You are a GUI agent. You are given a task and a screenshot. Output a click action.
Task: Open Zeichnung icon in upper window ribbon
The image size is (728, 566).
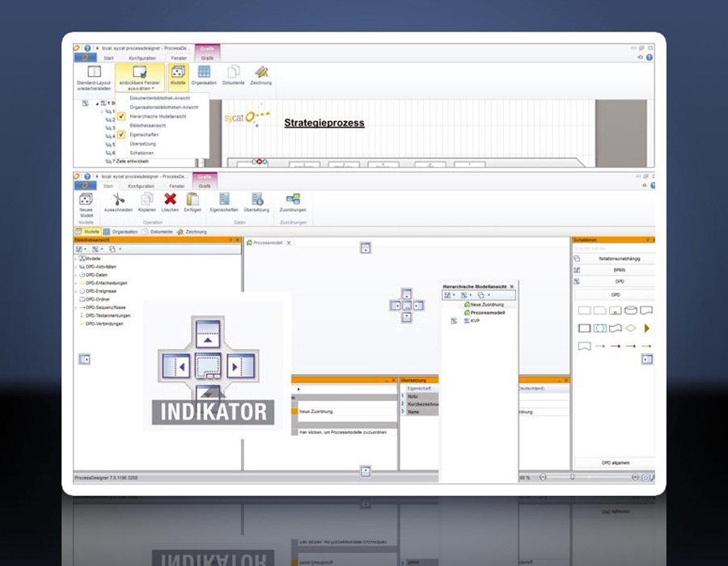pos(261,76)
